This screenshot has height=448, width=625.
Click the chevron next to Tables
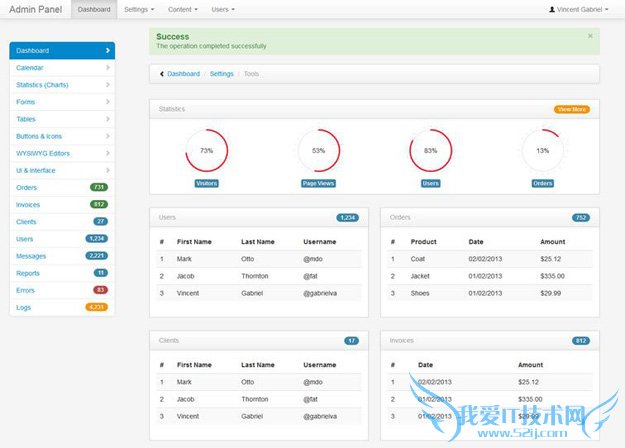pyautogui.click(x=108, y=119)
